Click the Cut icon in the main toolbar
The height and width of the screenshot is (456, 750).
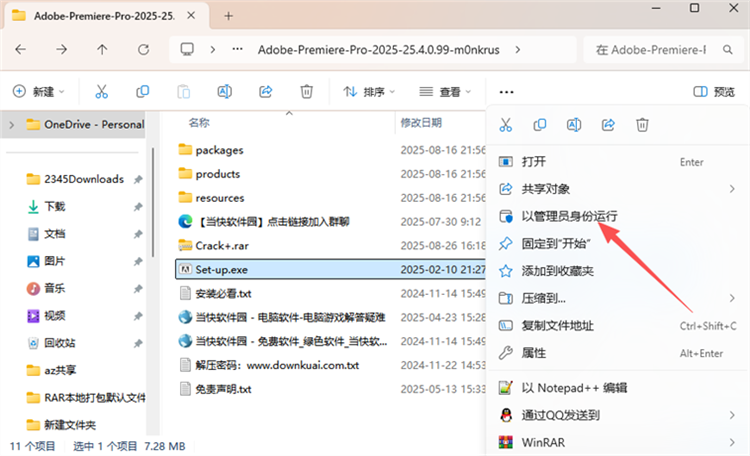point(101,91)
